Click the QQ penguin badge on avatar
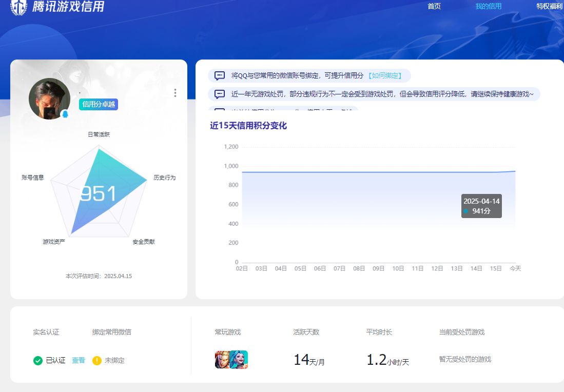This screenshot has height=392, width=564. tap(65, 114)
